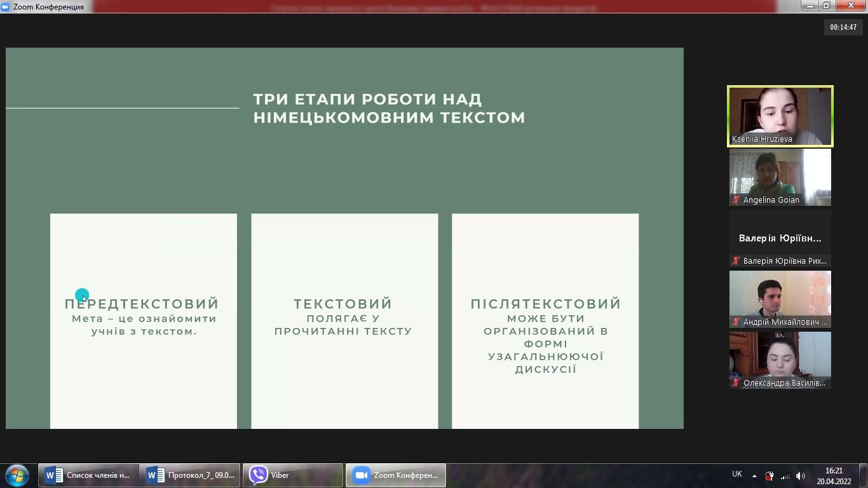Open the Windows Start menu orb

(17, 475)
